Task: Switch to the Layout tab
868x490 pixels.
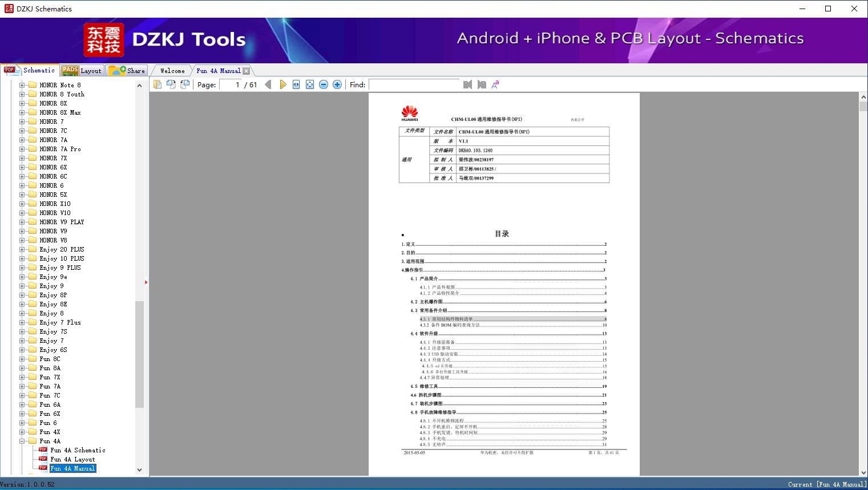Action: (82, 71)
